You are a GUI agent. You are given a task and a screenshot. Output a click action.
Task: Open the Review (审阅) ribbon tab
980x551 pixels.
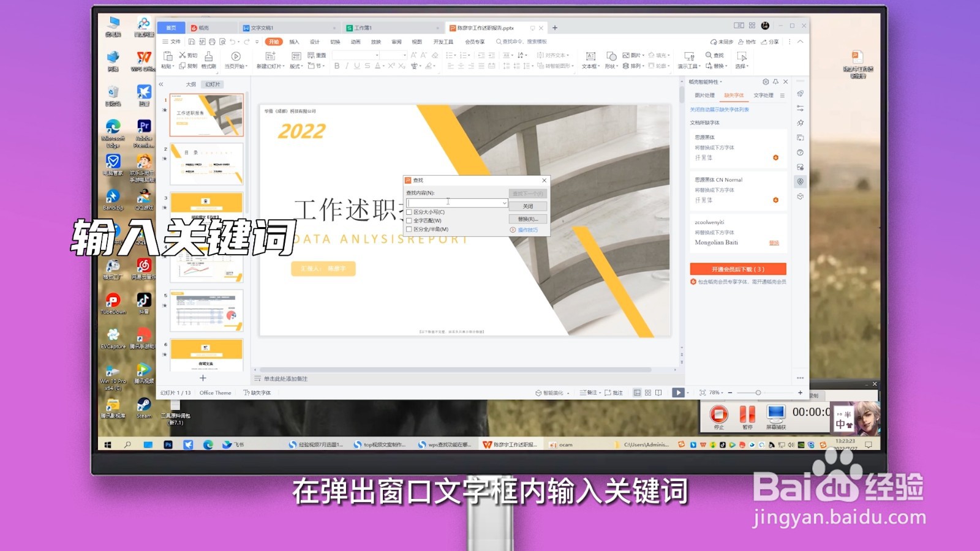(396, 42)
